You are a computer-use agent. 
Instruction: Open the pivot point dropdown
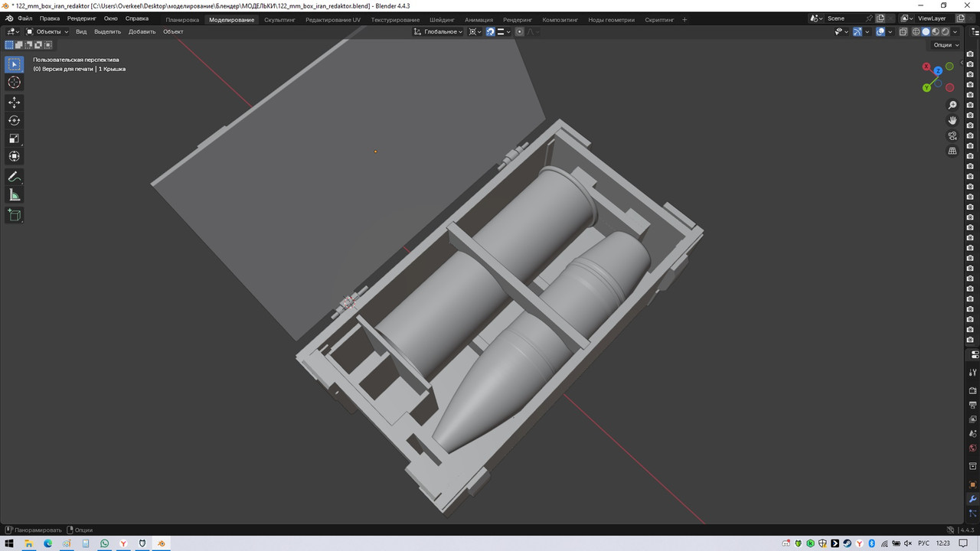pos(475,31)
